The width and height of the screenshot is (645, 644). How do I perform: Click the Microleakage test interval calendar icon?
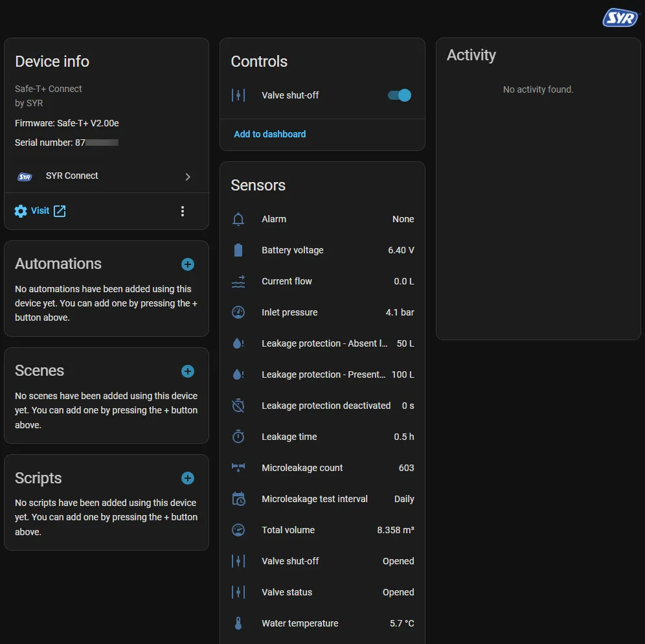click(x=238, y=499)
